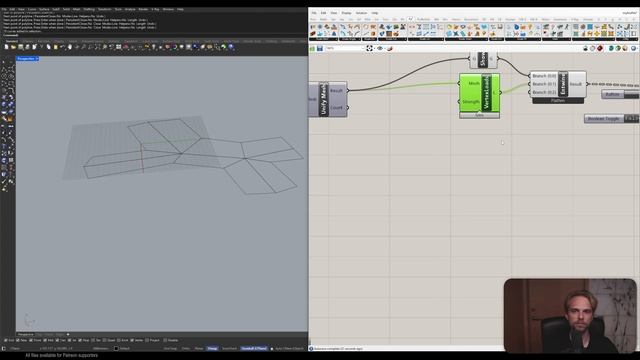This screenshot has width=640, height=360.
Task: Select the Standard toolbar tab in Rhino
Action: pos(11,41)
